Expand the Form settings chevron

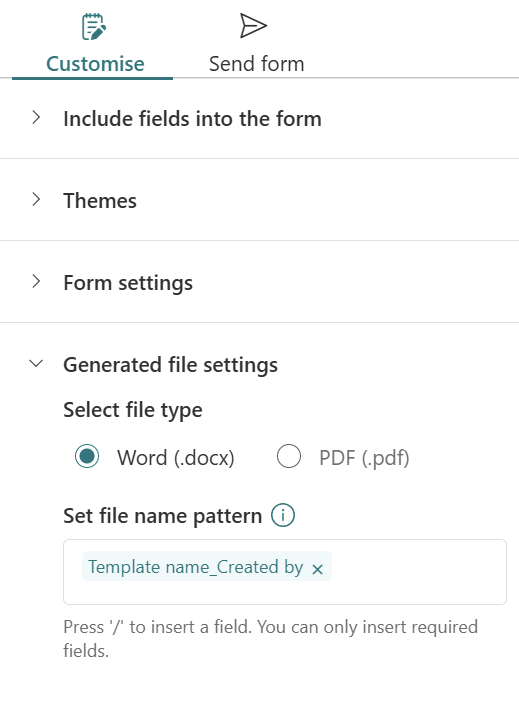coord(36,281)
